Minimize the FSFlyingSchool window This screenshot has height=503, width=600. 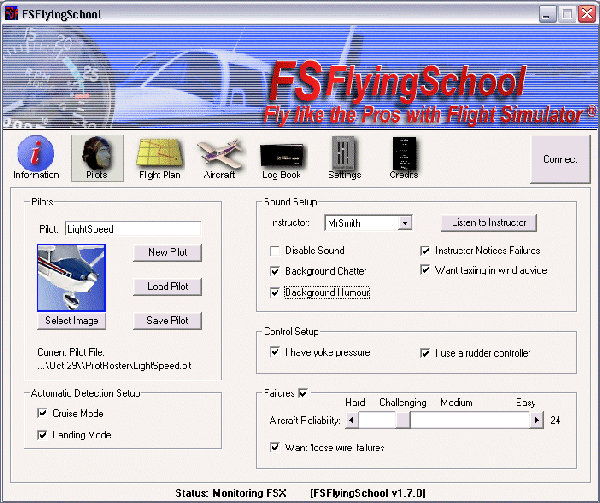(548, 15)
